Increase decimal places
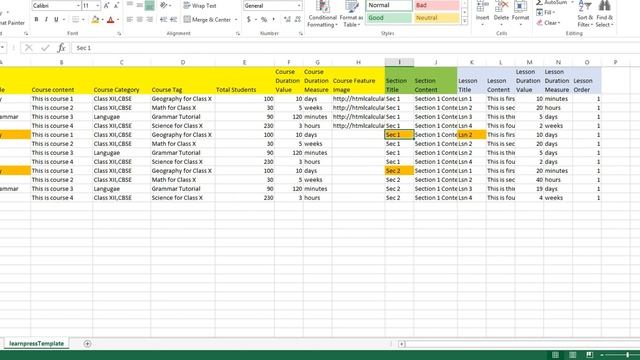640x360 pixels. 287,20
